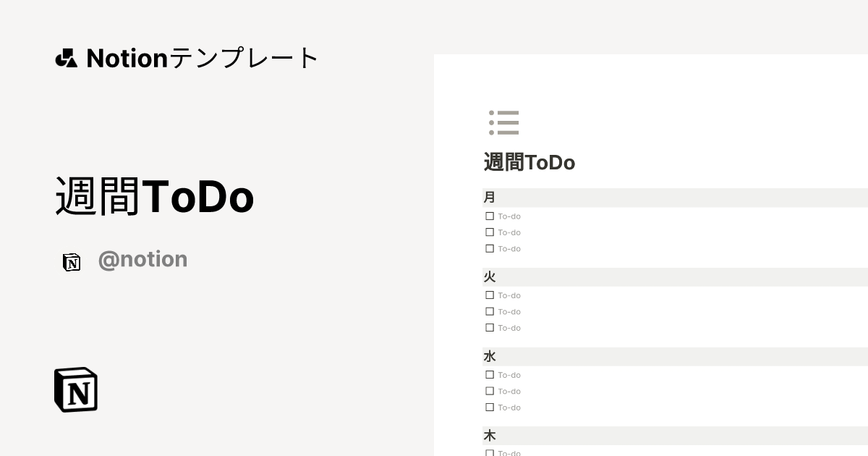Tick the second To-do checkbox under 火

(x=490, y=311)
